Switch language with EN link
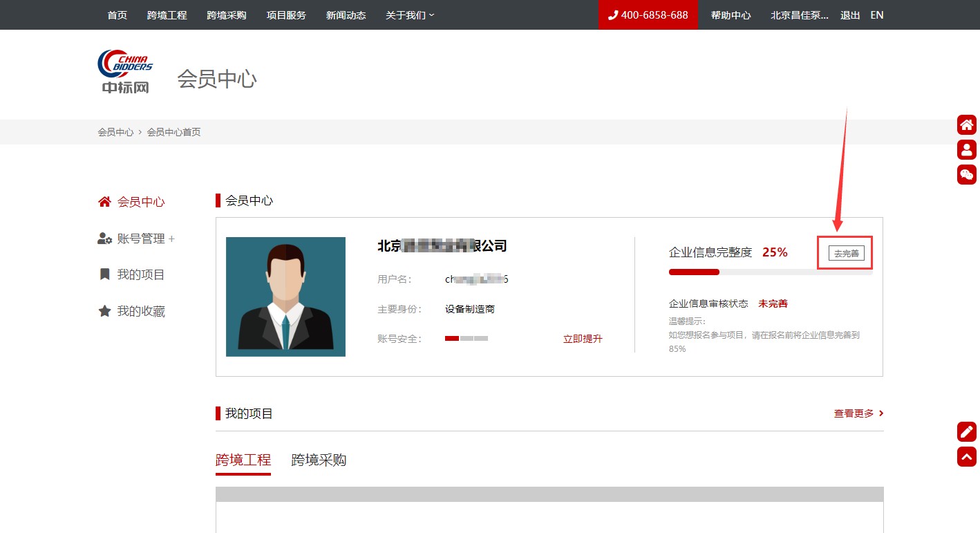The height and width of the screenshot is (533, 980). click(x=877, y=15)
